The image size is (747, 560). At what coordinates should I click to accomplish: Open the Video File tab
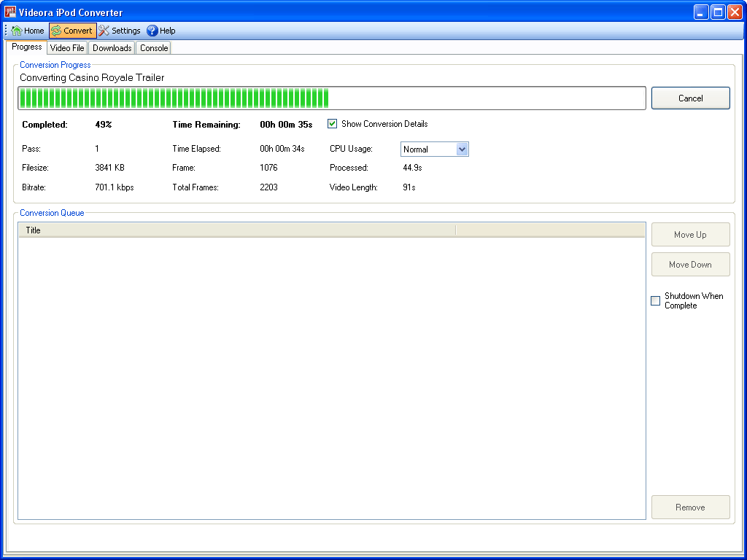67,48
